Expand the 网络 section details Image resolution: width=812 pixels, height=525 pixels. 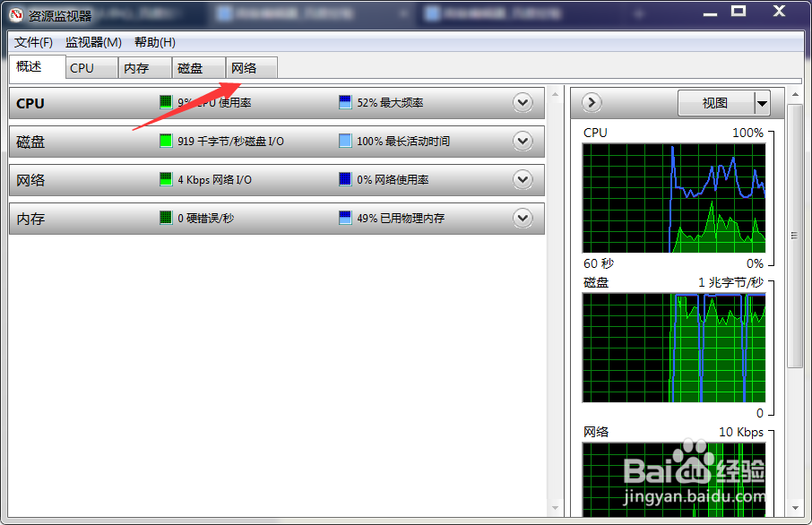point(523,179)
